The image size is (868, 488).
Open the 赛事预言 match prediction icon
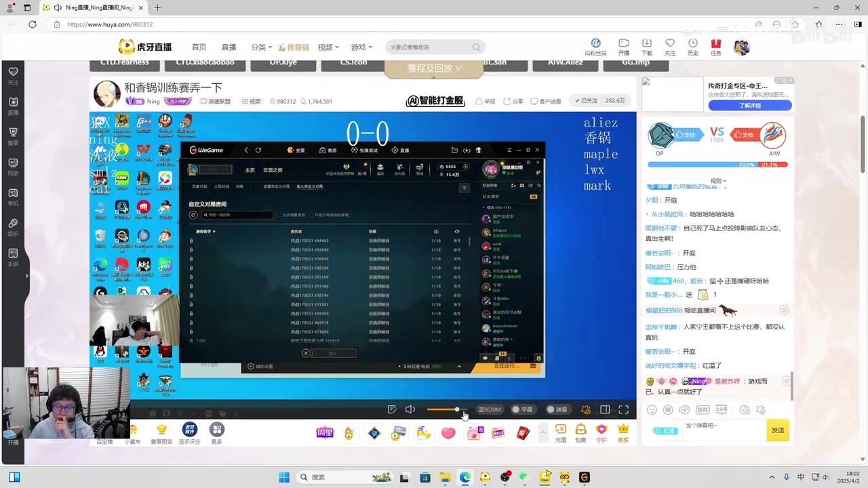coord(163,431)
